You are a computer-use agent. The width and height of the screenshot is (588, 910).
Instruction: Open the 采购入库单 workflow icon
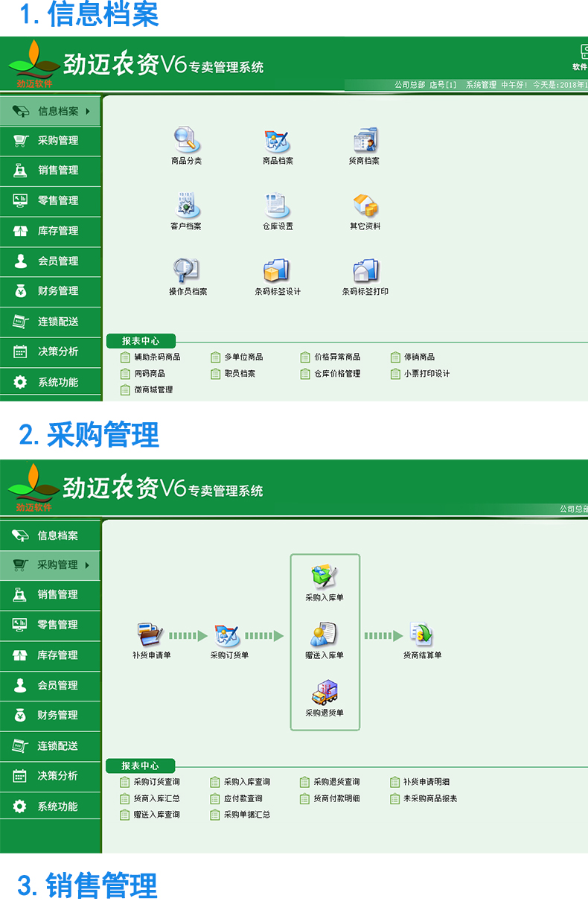pyautogui.click(x=325, y=583)
